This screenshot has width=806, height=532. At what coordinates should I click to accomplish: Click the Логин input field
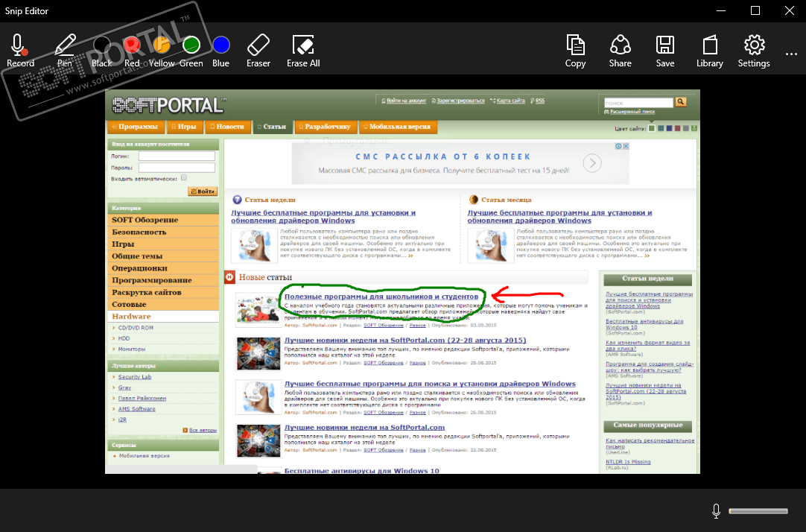pyautogui.click(x=177, y=156)
